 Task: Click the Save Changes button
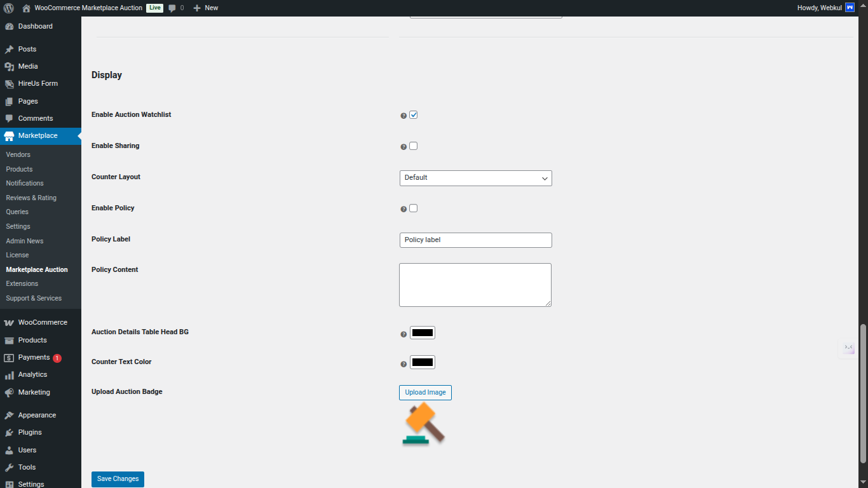(117, 479)
